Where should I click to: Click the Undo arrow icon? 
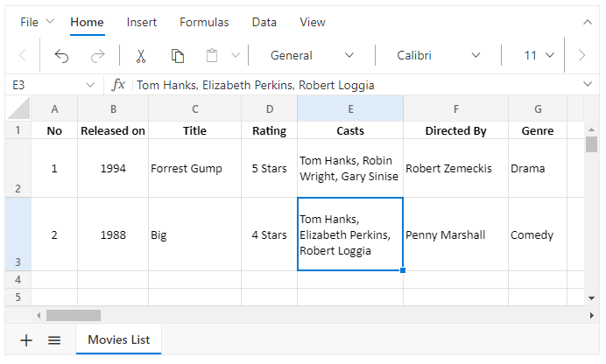point(61,55)
